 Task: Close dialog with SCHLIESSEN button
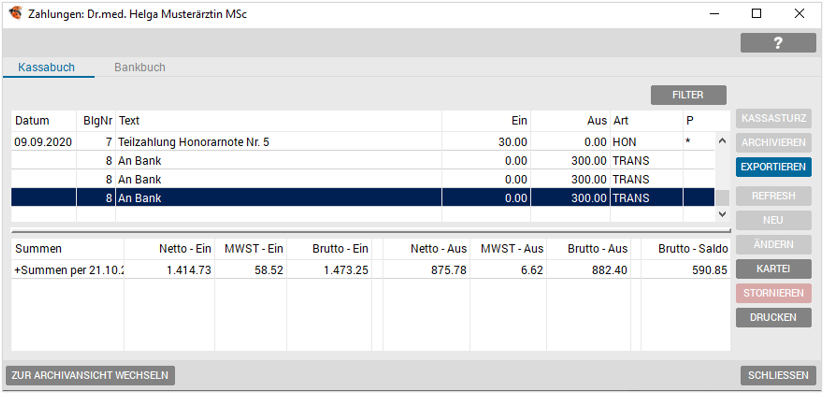click(778, 376)
